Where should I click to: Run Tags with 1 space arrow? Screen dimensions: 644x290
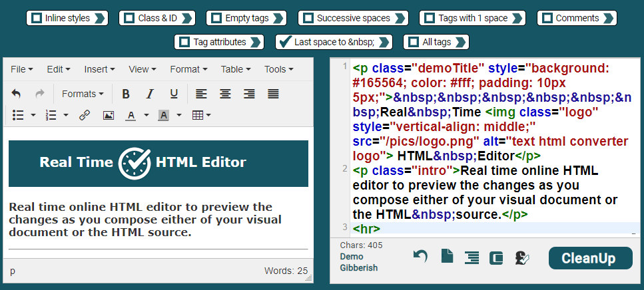[517, 18]
